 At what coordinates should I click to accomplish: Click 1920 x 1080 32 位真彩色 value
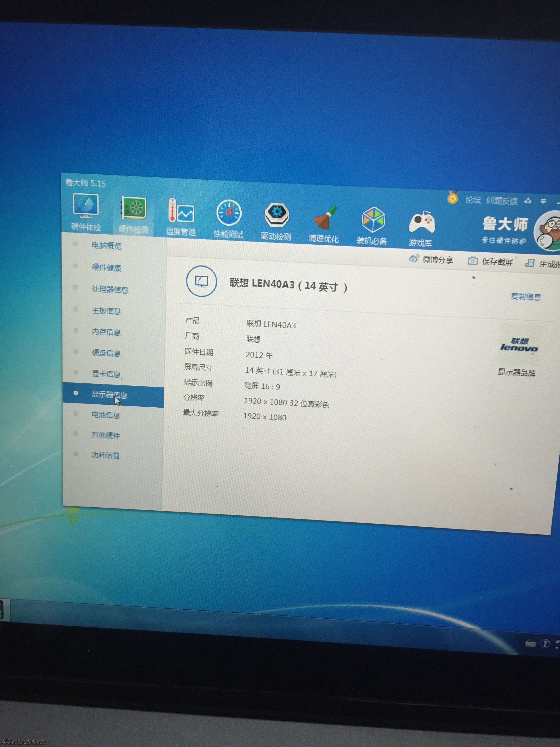pos(286,403)
